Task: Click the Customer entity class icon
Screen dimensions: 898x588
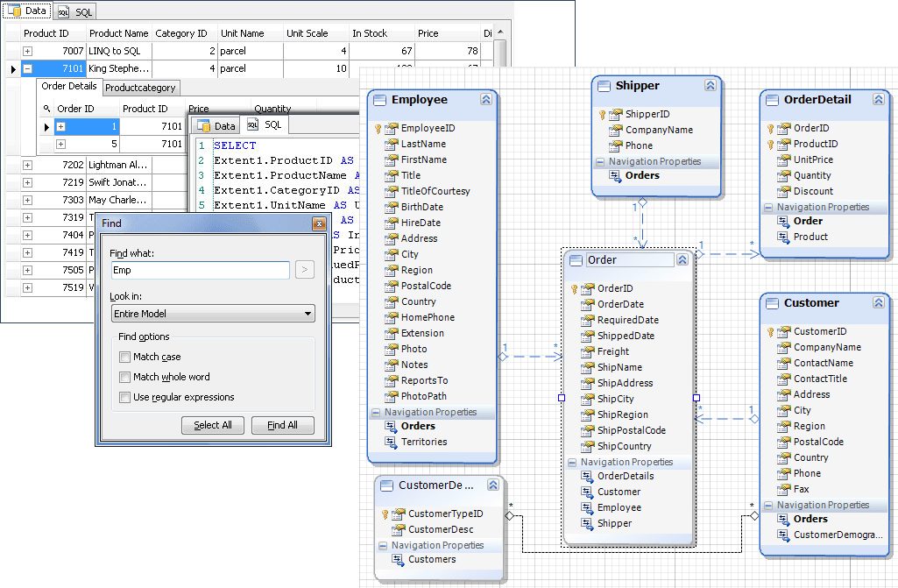Action: click(772, 303)
